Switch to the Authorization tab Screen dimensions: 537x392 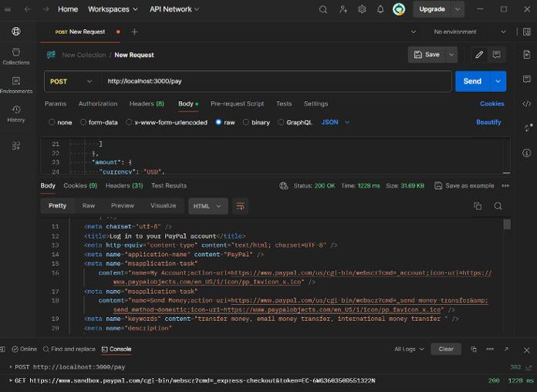tap(98, 104)
